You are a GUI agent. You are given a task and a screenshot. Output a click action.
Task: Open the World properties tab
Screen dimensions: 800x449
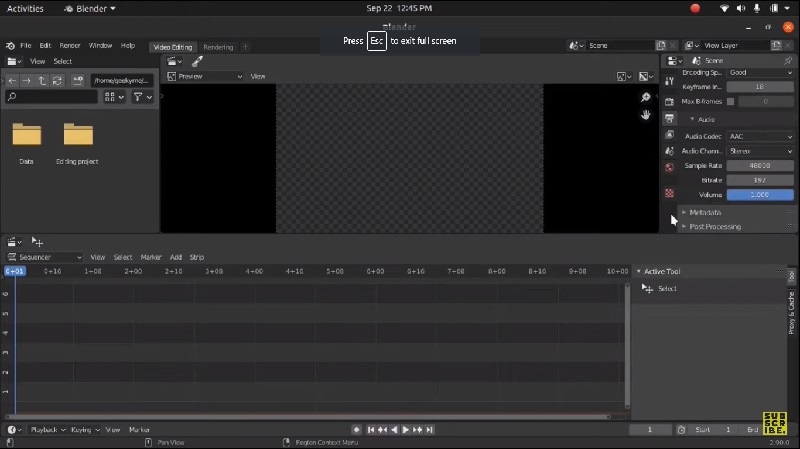coord(669,167)
